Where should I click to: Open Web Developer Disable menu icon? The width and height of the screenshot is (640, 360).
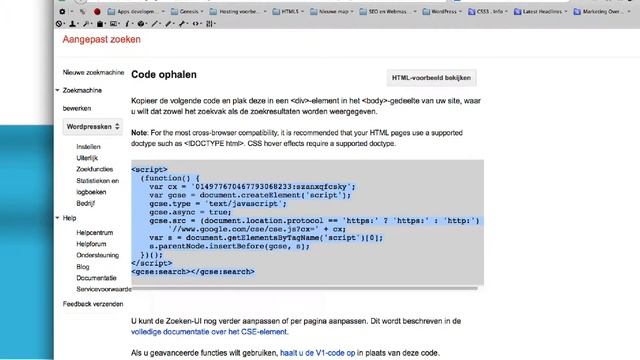click(x=59, y=24)
